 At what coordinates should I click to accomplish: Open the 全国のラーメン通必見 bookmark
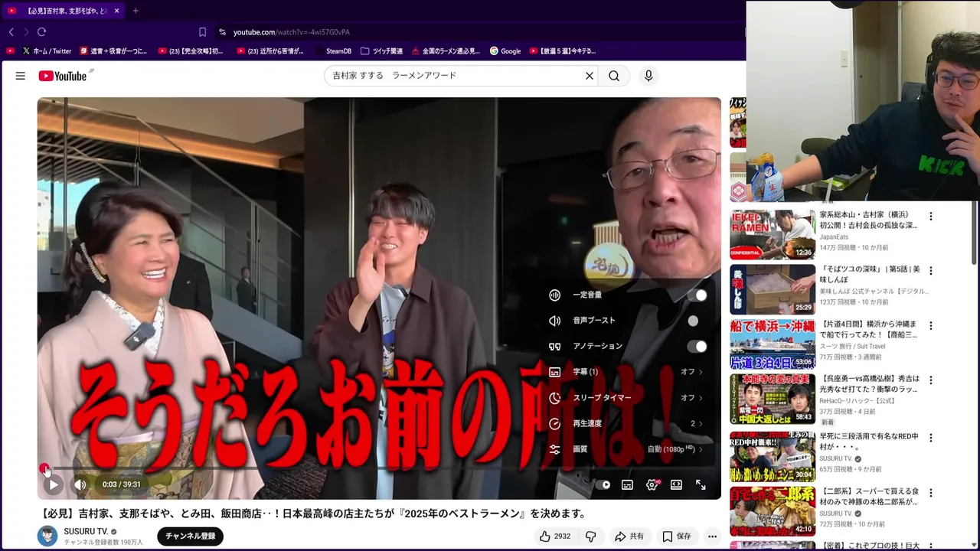pos(446,51)
